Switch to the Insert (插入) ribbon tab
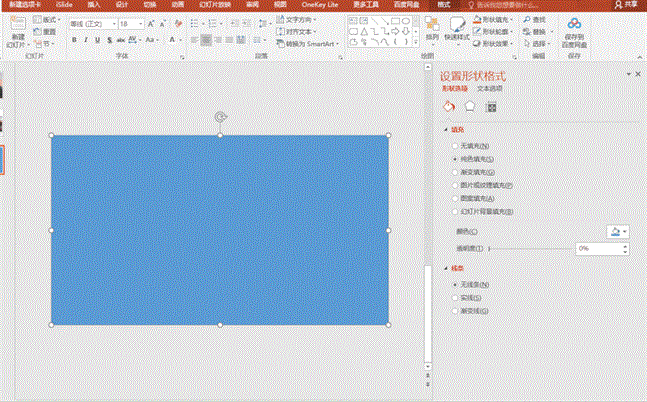The width and height of the screenshot is (647, 402). pyautogui.click(x=93, y=5)
